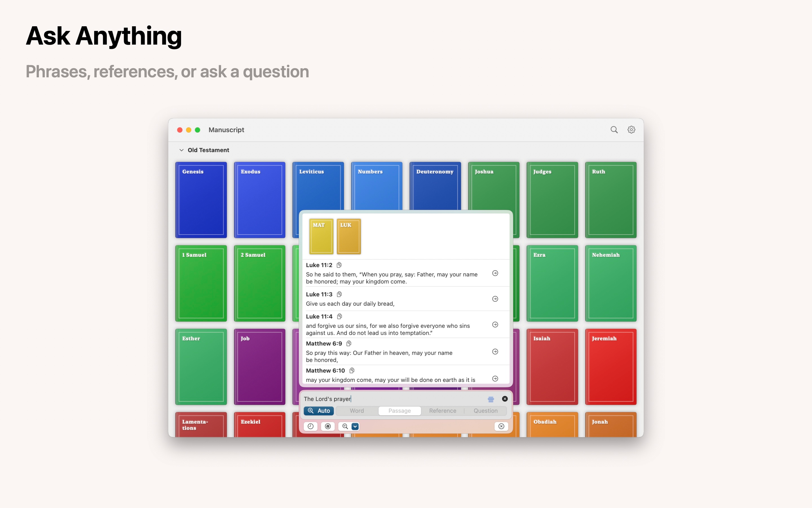Screen dimensions: 812x508
Task: Toggle the Auto search mode
Action: pyautogui.click(x=319, y=411)
